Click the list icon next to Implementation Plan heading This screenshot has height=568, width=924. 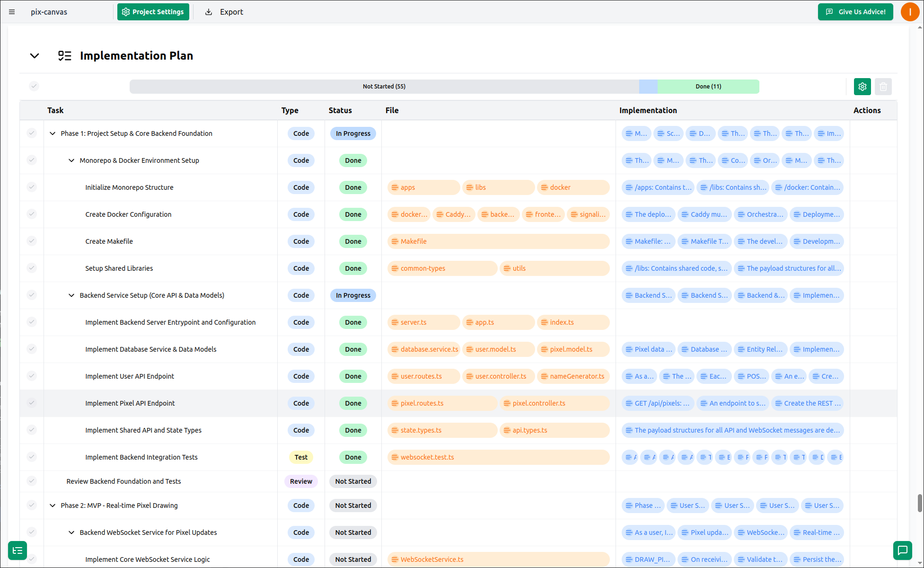[64, 55]
